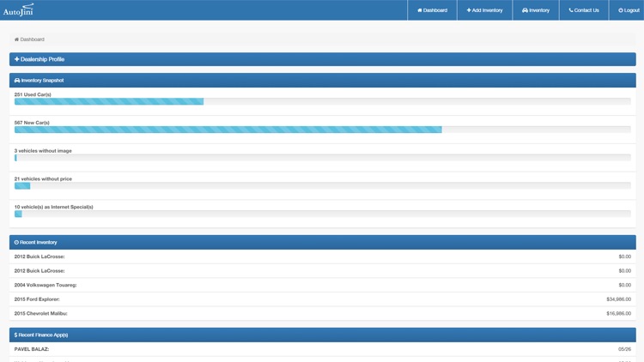
Task: Click the dollar icon on Recent Finance App(s)
Action: pos(15,335)
